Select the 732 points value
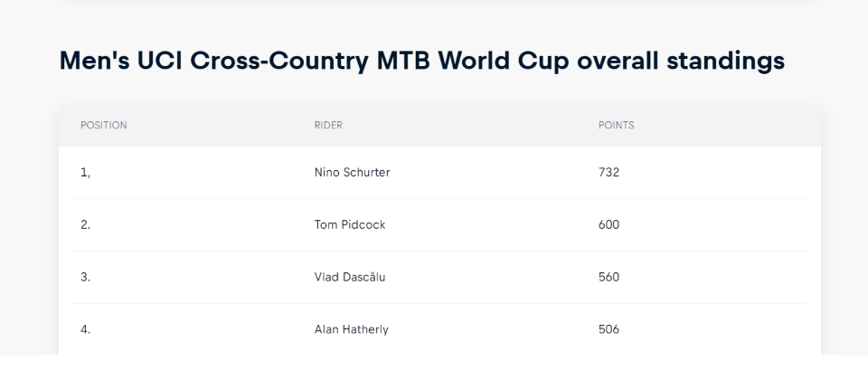The height and width of the screenshot is (390, 868). [x=609, y=172]
